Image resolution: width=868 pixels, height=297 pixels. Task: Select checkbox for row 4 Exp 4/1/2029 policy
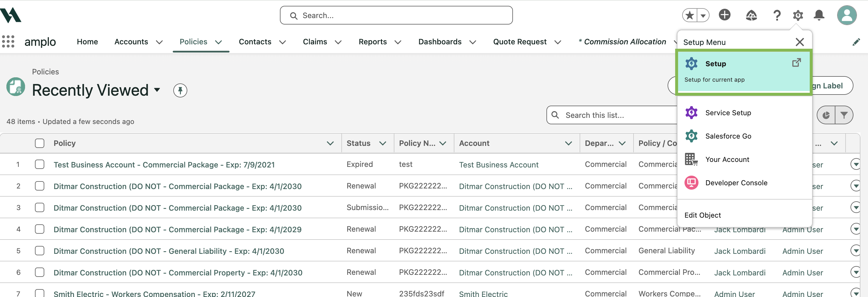pyautogui.click(x=39, y=229)
